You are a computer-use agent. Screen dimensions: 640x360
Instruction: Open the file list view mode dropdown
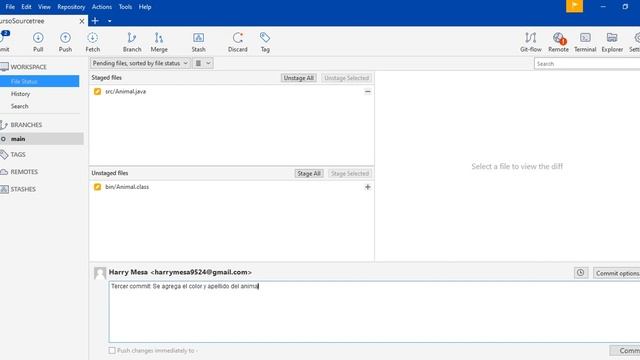[202, 63]
